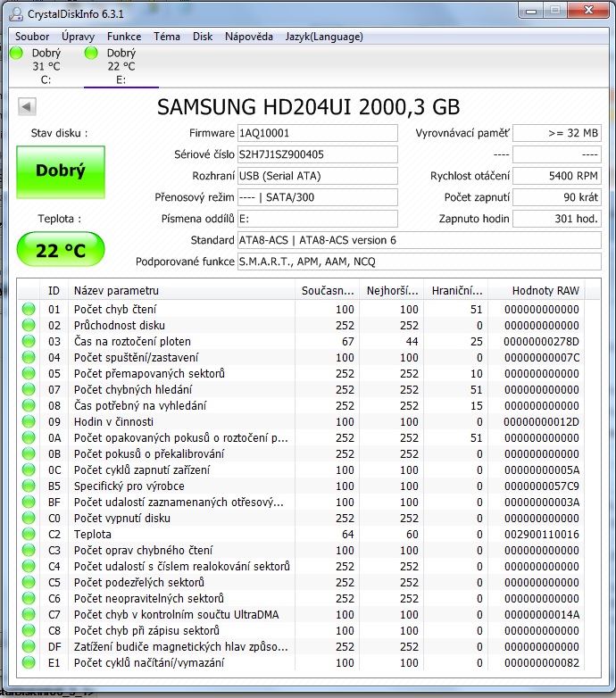Click the green status icon for ID 08
Screen dimensions: 616x698
[29, 405]
